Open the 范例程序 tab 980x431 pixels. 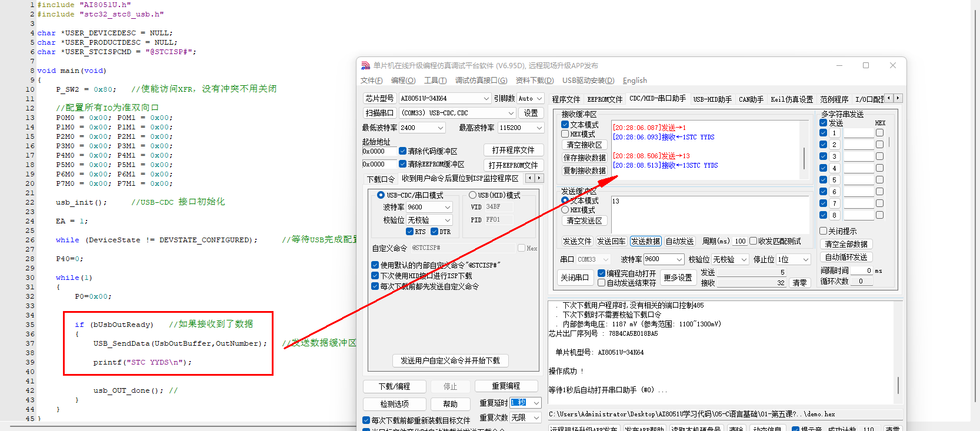pyautogui.click(x=834, y=99)
